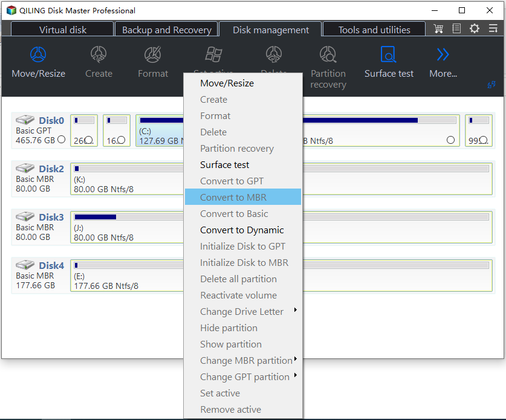Click the "Basic GPT" label of Disk0
The height and width of the screenshot is (420, 506).
(34, 131)
